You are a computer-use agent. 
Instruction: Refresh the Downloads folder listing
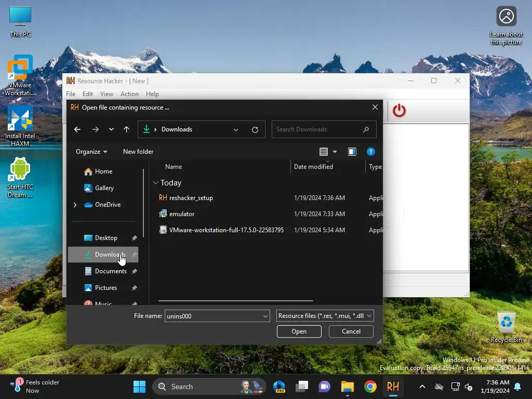coord(255,129)
